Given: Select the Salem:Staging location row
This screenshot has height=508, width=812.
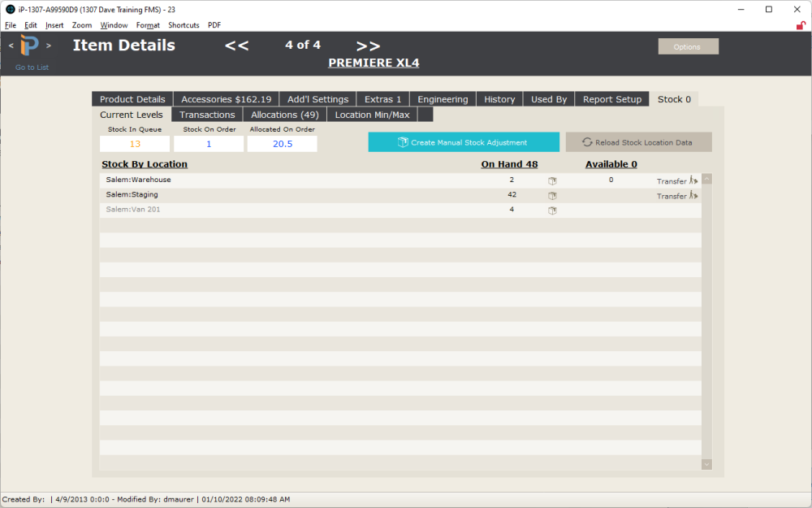Looking at the screenshot, I should [400, 195].
